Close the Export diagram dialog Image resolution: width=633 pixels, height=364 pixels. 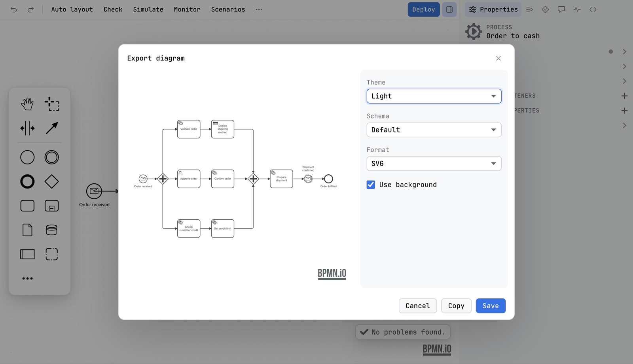pos(498,58)
